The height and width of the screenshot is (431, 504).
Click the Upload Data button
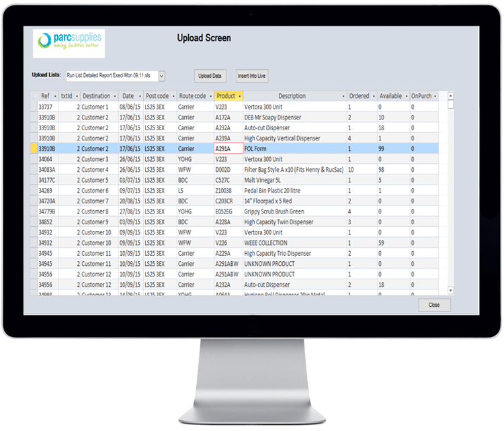(210, 76)
